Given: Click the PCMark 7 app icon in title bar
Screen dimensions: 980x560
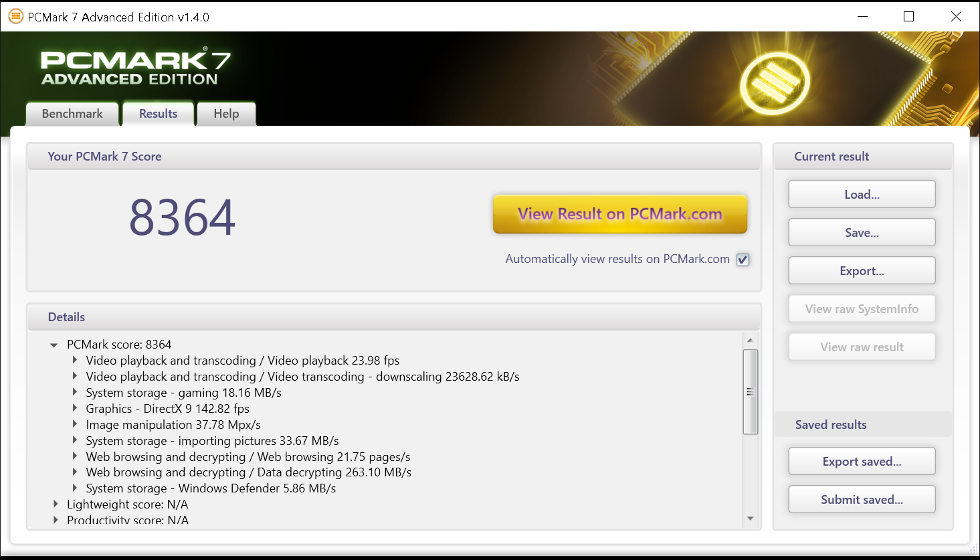Looking at the screenshot, I should pos(15,17).
